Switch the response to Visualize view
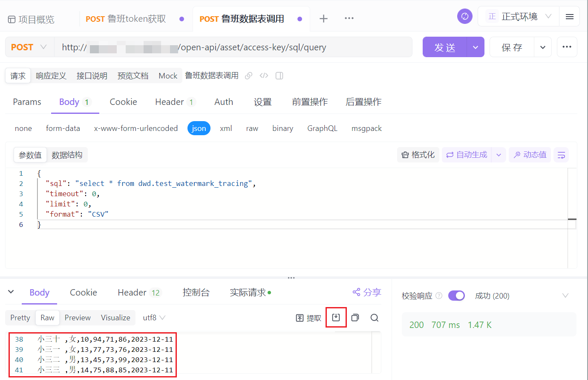588x380 pixels. coord(115,318)
